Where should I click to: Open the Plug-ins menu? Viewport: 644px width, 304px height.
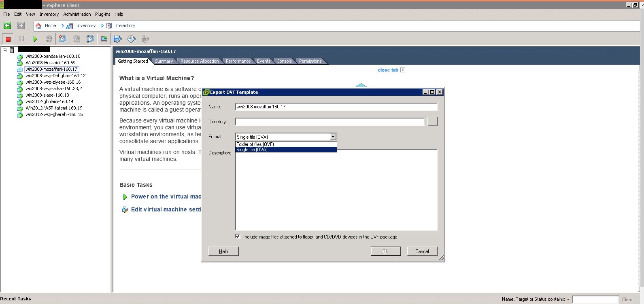pyautogui.click(x=102, y=14)
